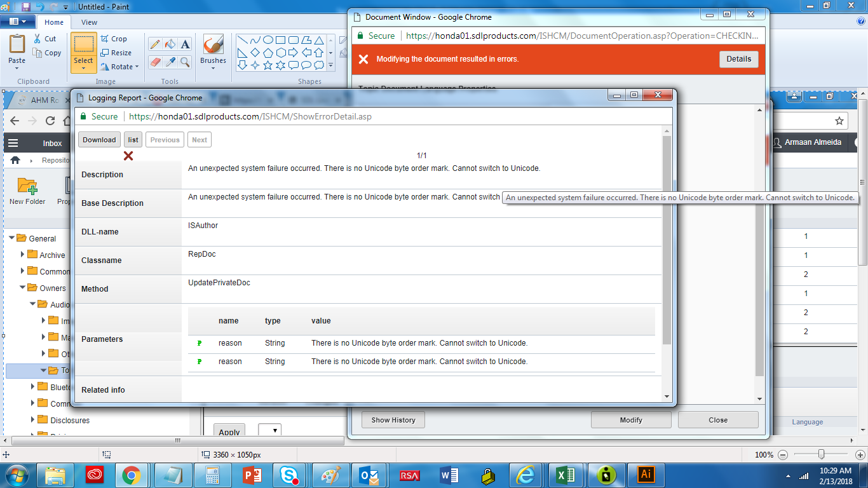The height and width of the screenshot is (488, 868).
Task: Click the Magnifier tool
Action: pos(185,62)
